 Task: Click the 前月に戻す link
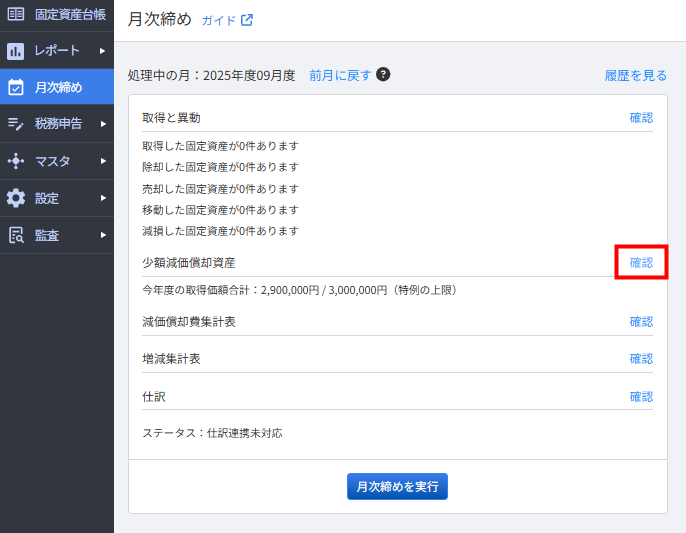(x=340, y=75)
